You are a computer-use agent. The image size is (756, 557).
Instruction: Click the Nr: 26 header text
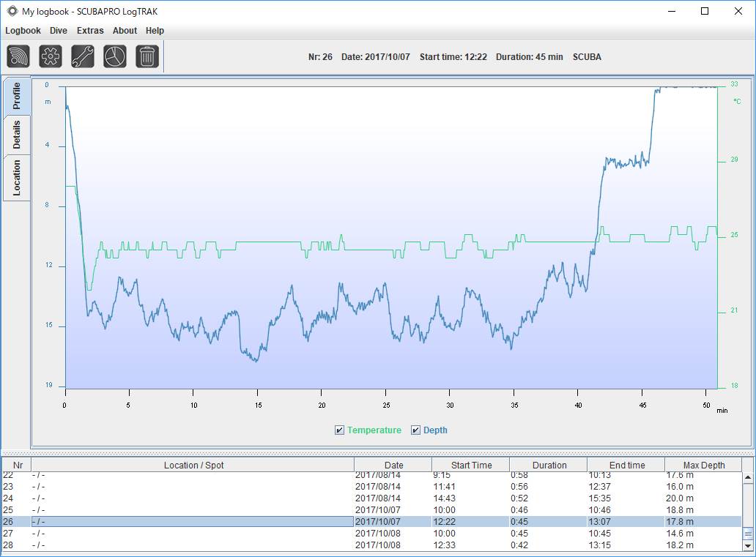point(320,57)
